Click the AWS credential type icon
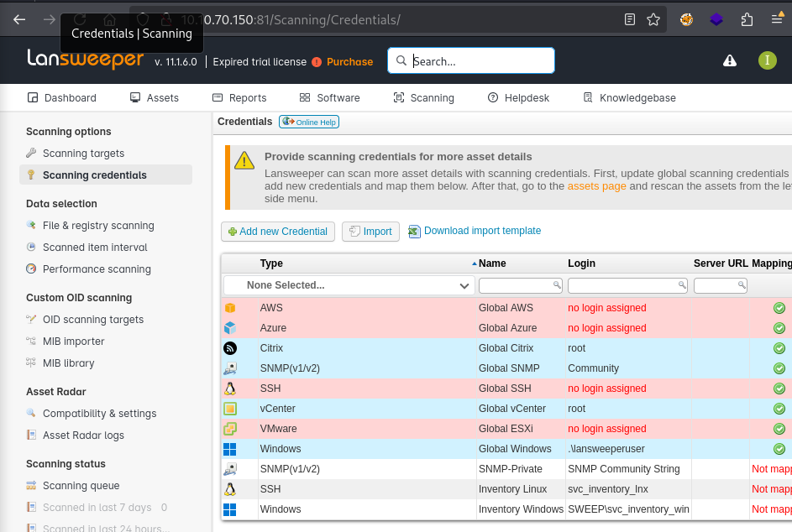This screenshot has width=792, height=532. 230,308
